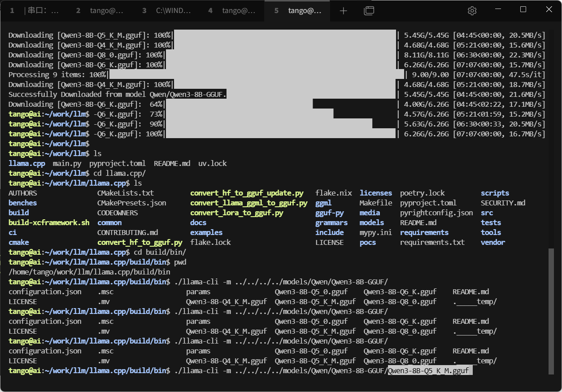Close the terminal window
562x392 pixels.
[x=549, y=9]
